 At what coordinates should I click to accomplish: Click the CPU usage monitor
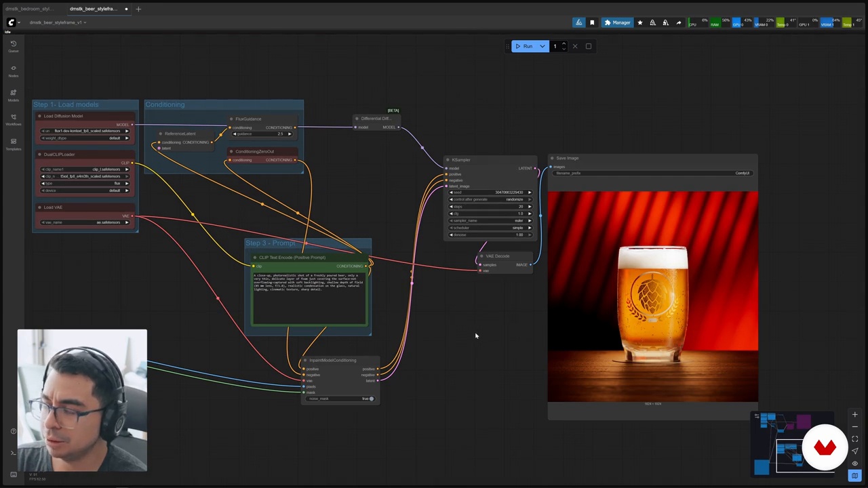pos(697,22)
